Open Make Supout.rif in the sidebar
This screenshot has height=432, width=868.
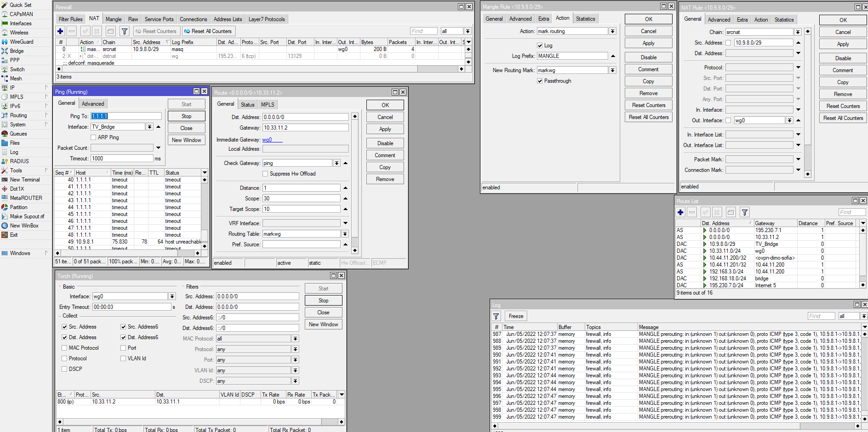click(x=27, y=216)
